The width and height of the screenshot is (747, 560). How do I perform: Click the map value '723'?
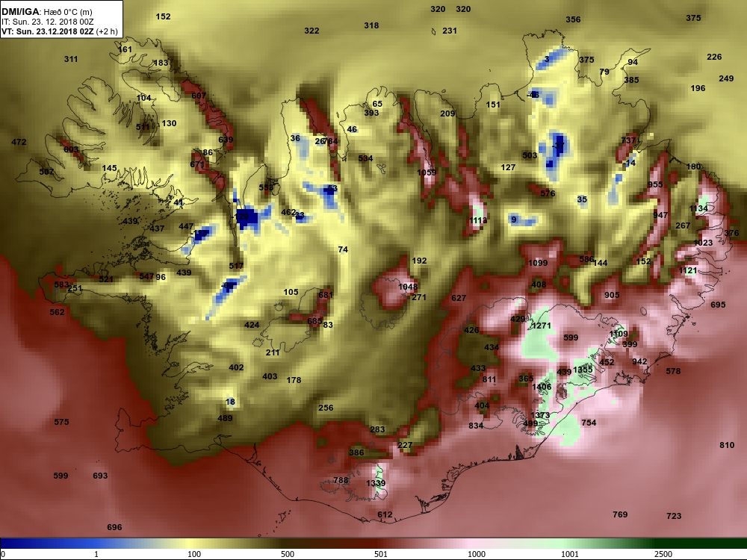674,516
